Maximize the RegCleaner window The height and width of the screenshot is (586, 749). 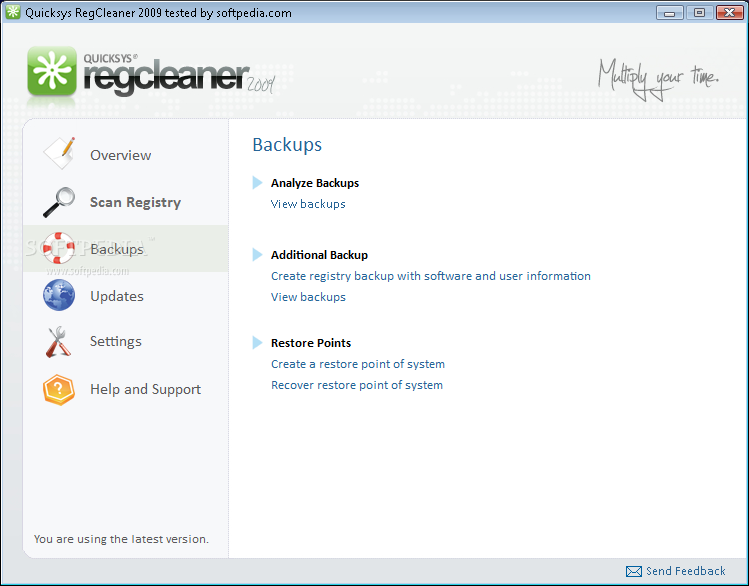[x=699, y=12]
